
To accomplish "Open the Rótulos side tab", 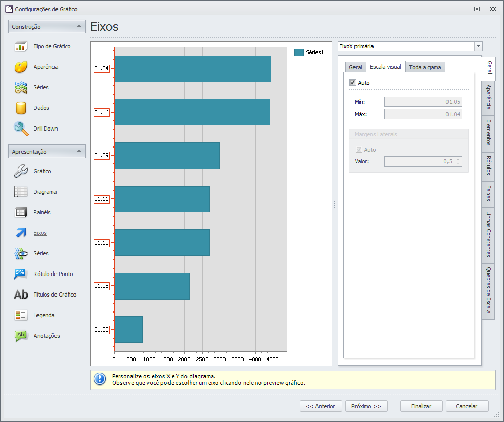I will [488, 166].
